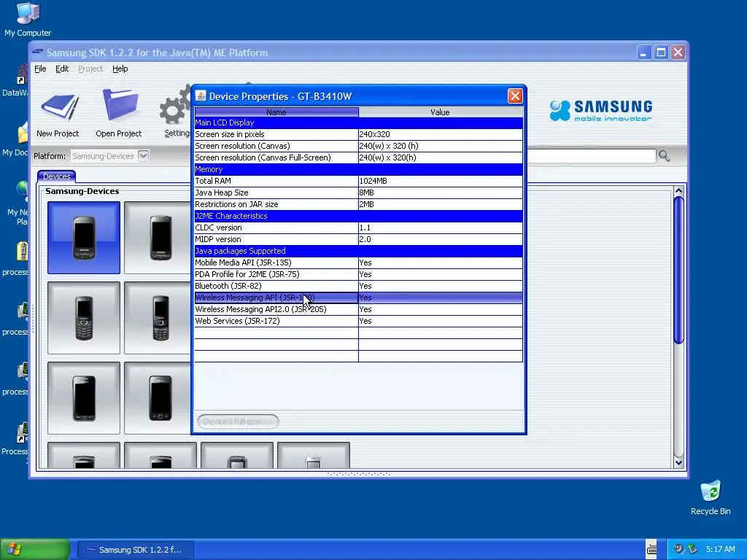Switch to the Devices tab
The width and height of the screenshot is (747, 560).
pos(57,176)
